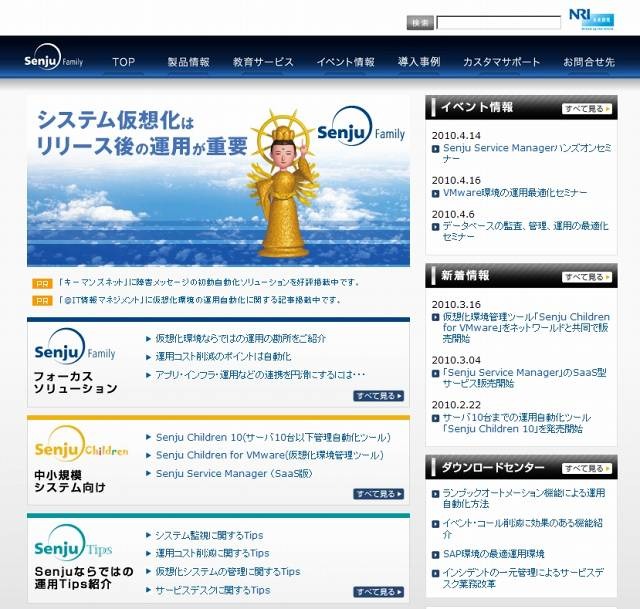Screen dimensions: 640x609
Task: Open the Senju Service Manager SaaS型サービス販売開始 news
Action: [x=524, y=378]
